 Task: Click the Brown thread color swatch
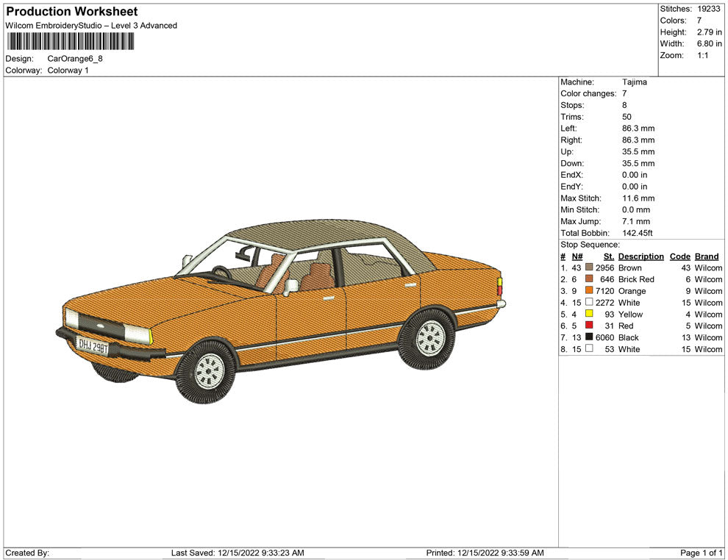pyautogui.click(x=589, y=268)
